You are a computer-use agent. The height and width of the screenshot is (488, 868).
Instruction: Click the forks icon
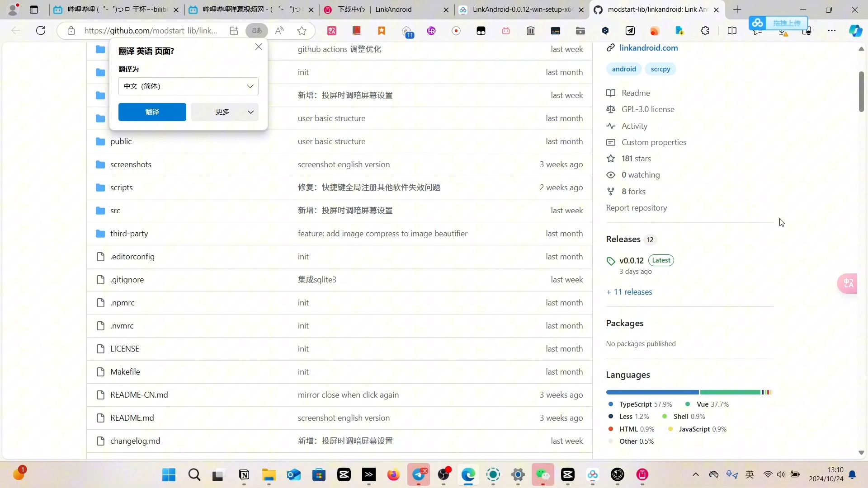tap(612, 191)
